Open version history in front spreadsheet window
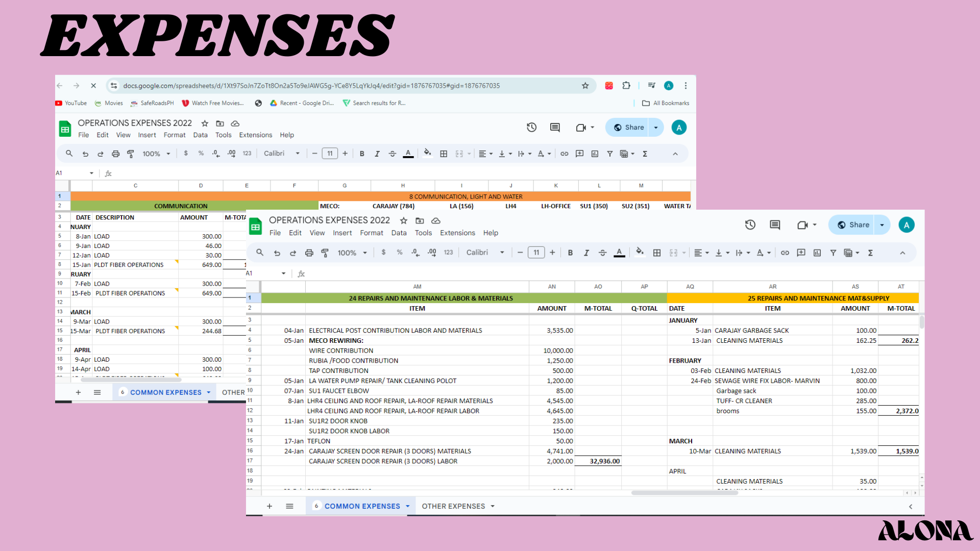980x551 pixels. tap(750, 225)
